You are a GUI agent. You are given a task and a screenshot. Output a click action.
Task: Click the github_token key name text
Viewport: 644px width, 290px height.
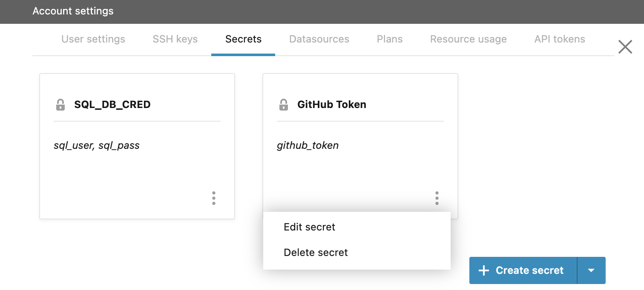pyautogui.click(x=308, y=145)
